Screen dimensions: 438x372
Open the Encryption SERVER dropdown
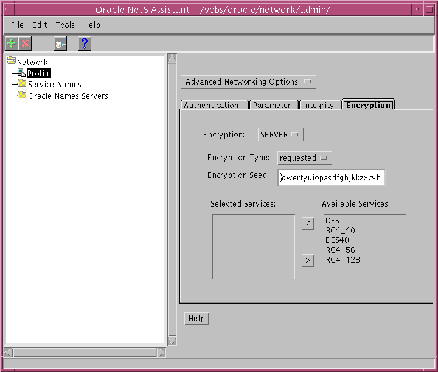(x=280, y=135)
